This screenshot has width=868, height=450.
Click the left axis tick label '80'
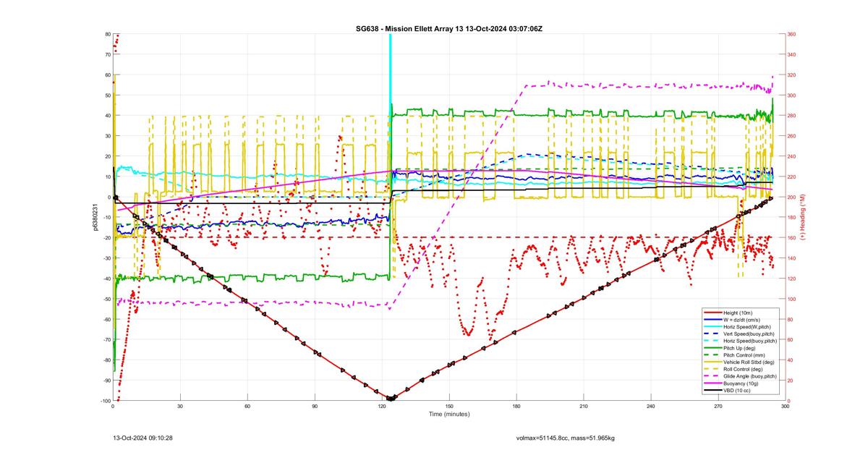click(108, 34)
